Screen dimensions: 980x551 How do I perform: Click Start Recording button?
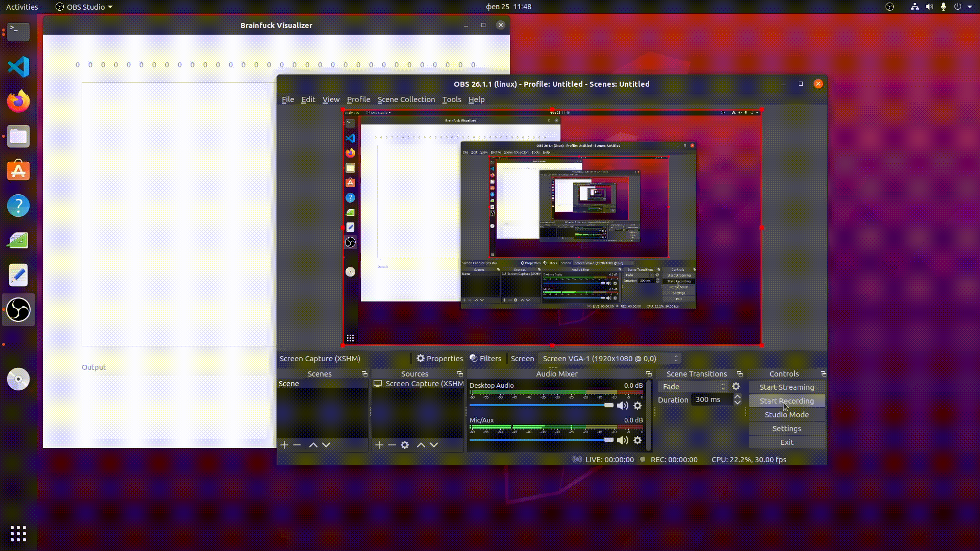pos(786,400)
